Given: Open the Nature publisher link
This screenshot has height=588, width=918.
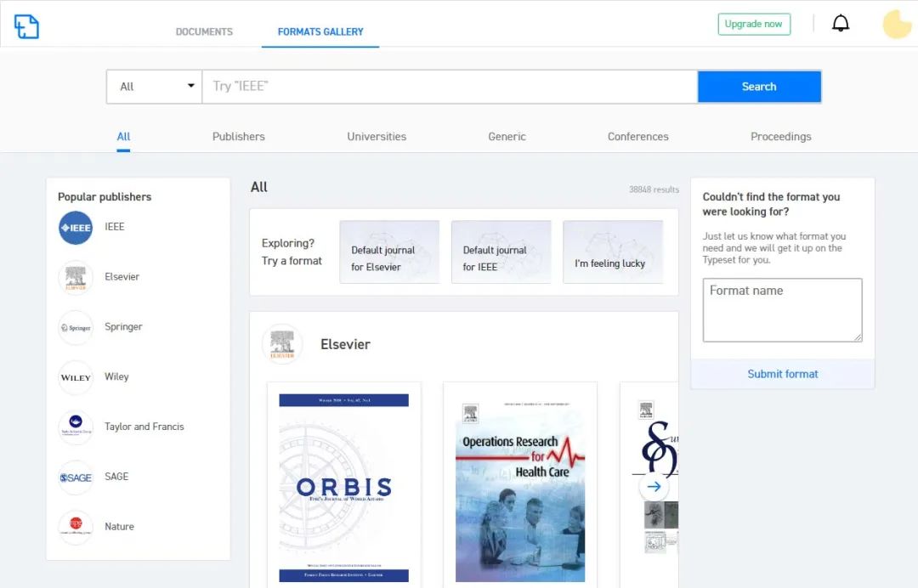Looking at the screenshot, I should coord(120,527).
